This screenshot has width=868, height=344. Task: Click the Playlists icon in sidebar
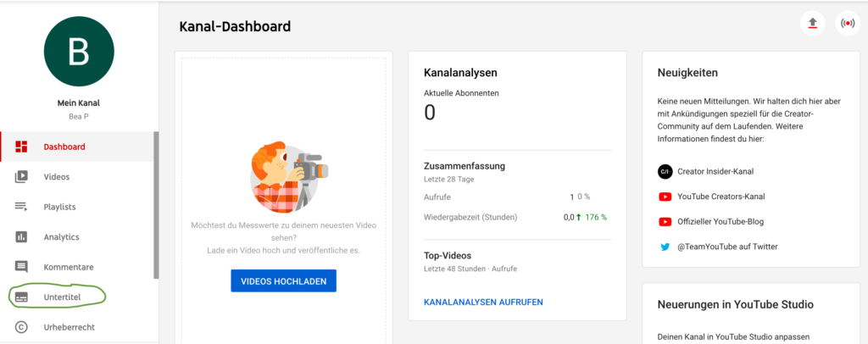point(22,207)
